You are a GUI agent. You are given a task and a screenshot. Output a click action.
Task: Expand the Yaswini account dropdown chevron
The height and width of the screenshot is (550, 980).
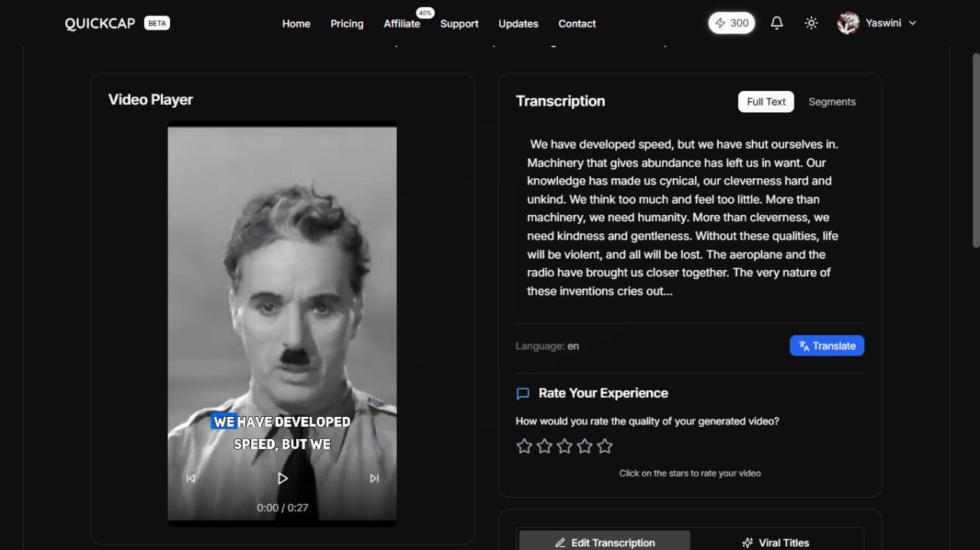coord(913,24)
